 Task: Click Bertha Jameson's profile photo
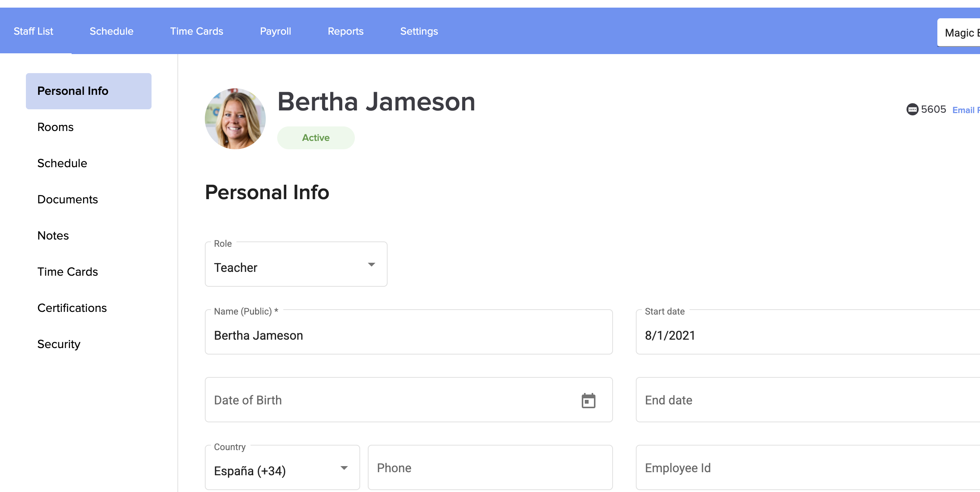click(x=235, y=119)
